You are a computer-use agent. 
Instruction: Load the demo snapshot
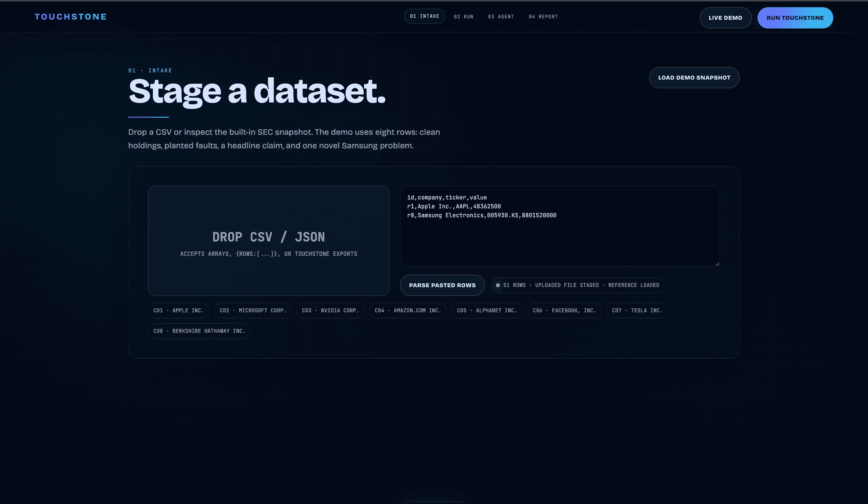click(694, 78)
